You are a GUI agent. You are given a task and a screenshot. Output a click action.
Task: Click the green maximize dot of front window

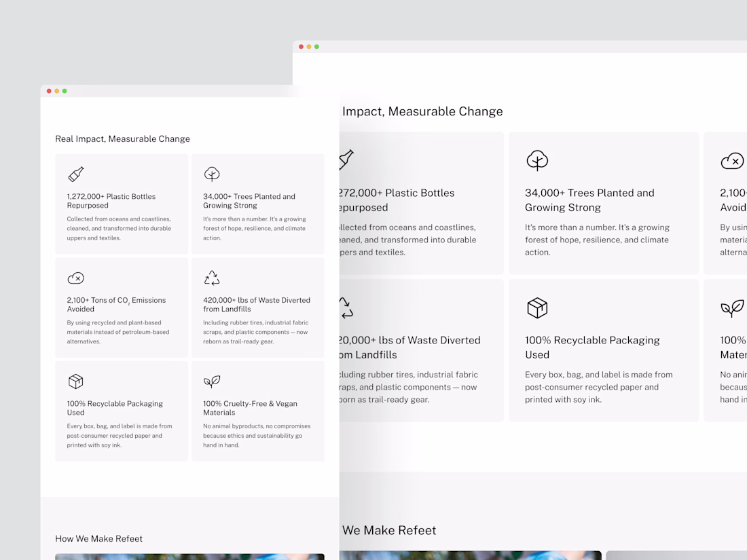pos(65,91)
